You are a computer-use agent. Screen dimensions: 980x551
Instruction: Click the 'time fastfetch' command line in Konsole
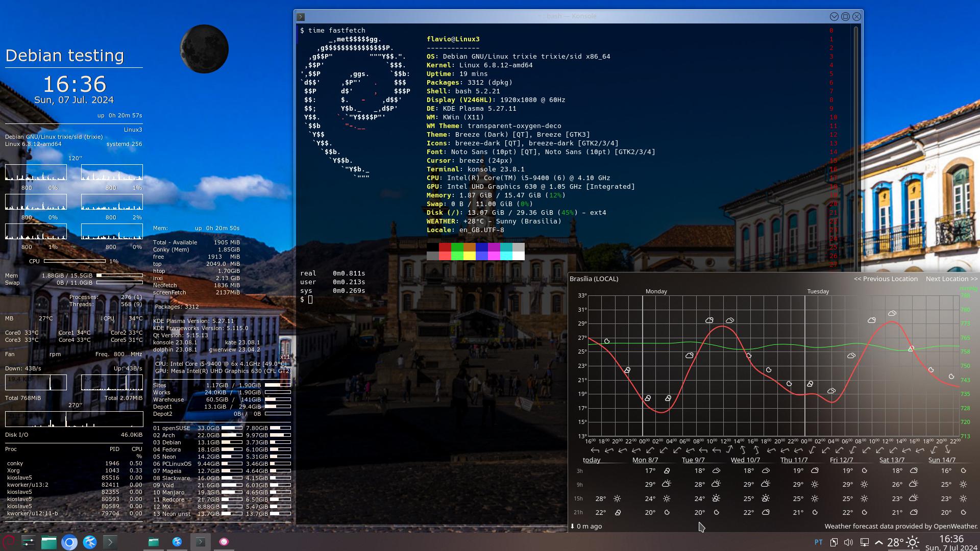click(337, 31)
